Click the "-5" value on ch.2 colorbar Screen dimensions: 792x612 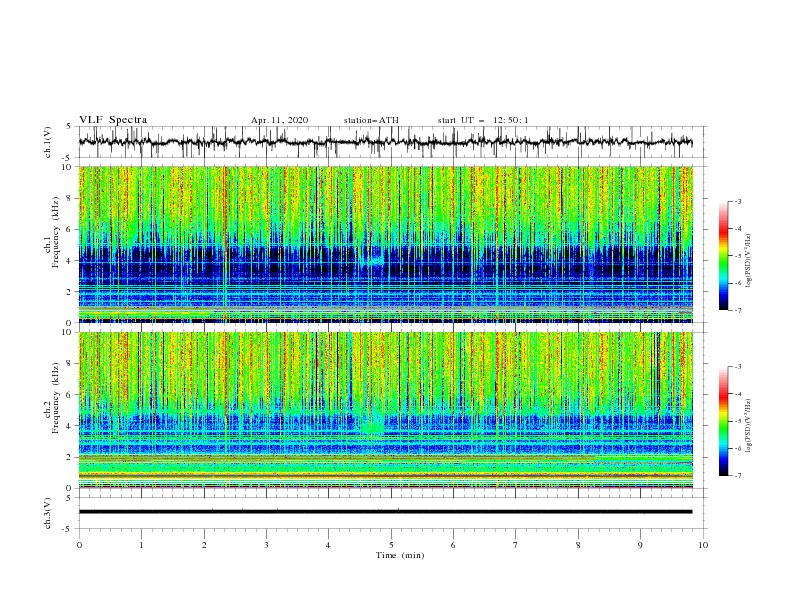[738, 421]
